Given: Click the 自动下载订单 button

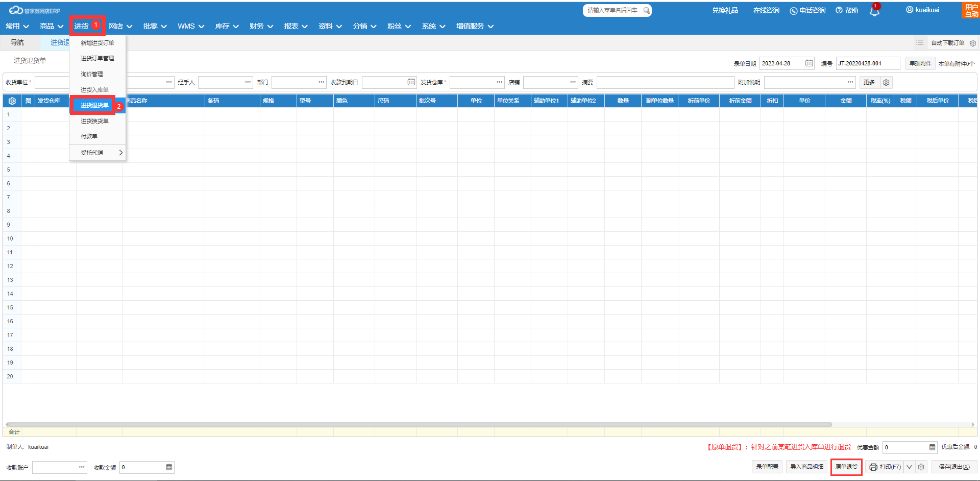Looking at the screenshot, I should 947,43.
